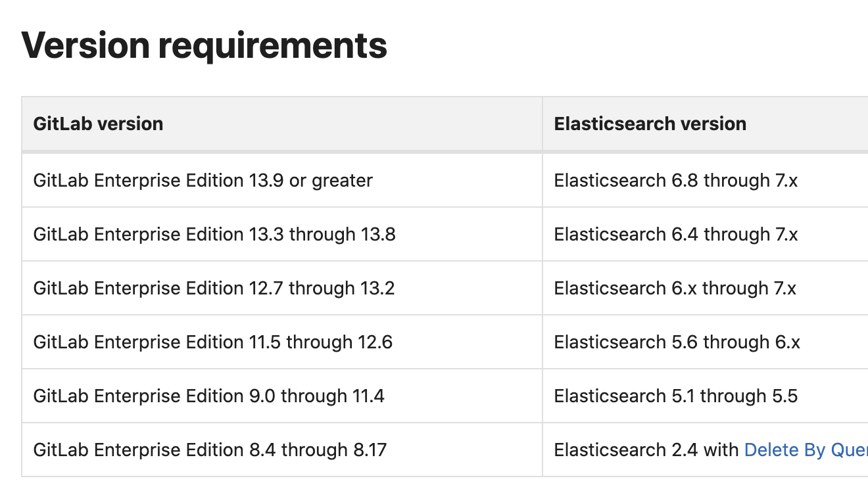Image resolution: width=868 pixels, height=489 pixels.
Task: Click the 'Elasticsearch version' column header
Action: pyautogui.click(x=650, y=124)
